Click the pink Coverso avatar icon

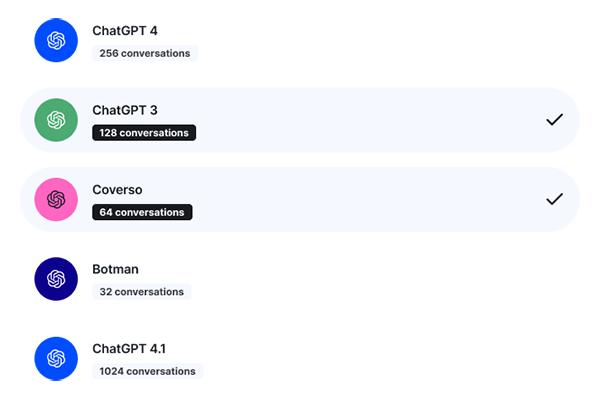[56, 199]
